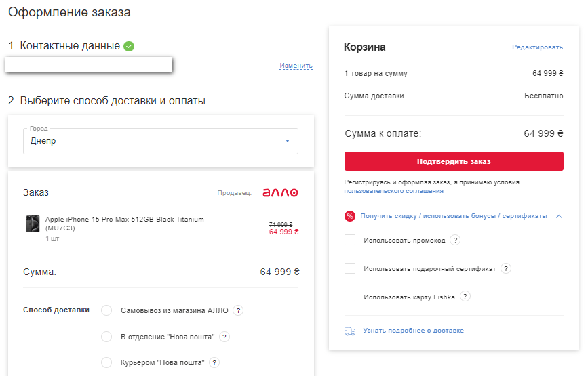Viewport: 588px width, 376px height.
Task: Tick the 'Использовать подарочный сертификат' checkbox
Action: [x=350, y=268]
